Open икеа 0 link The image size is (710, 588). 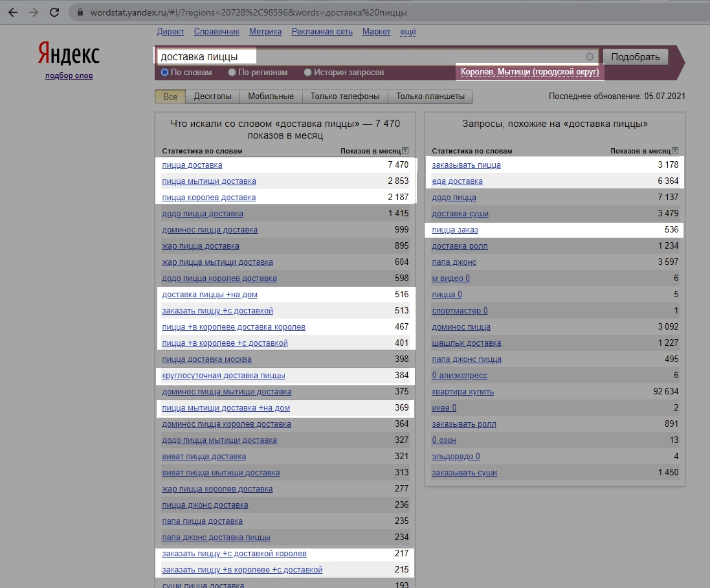(444, 408)
